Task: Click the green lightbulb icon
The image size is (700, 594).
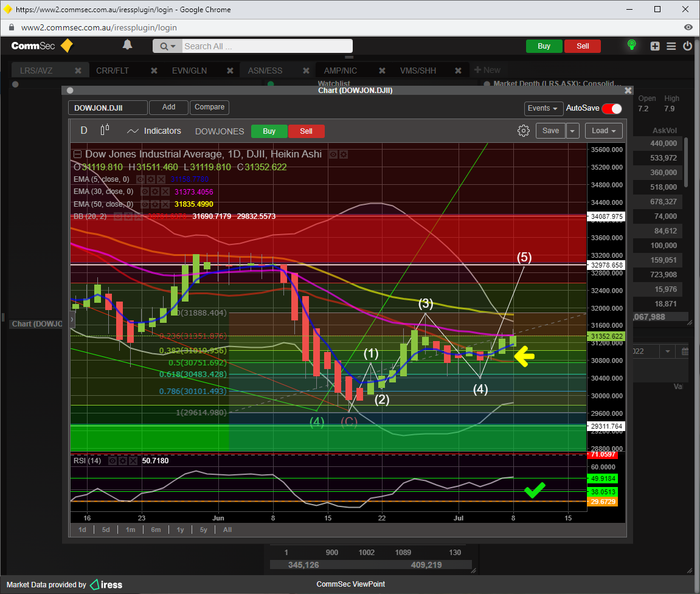Action: click(631, 44)
